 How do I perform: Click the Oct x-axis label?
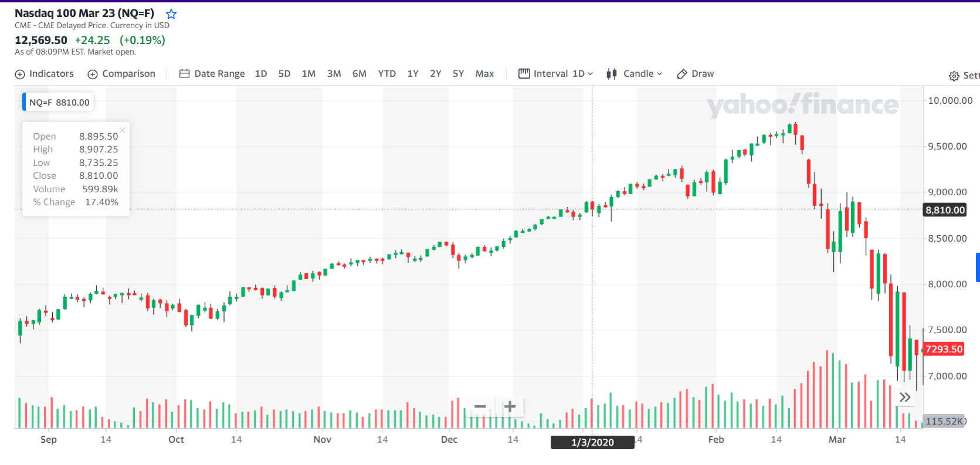click(x=176, y=439)
